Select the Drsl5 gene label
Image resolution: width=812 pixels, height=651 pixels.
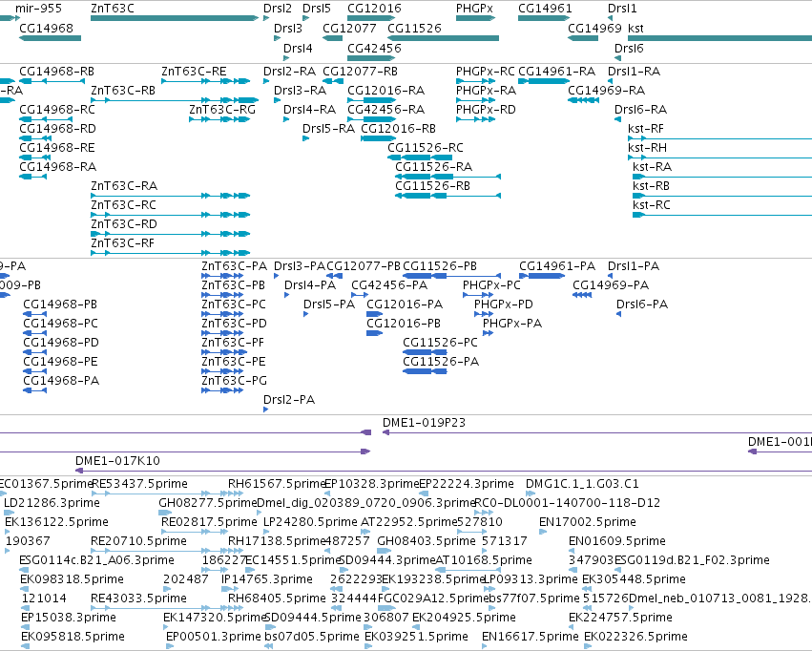tap(317, 9)
